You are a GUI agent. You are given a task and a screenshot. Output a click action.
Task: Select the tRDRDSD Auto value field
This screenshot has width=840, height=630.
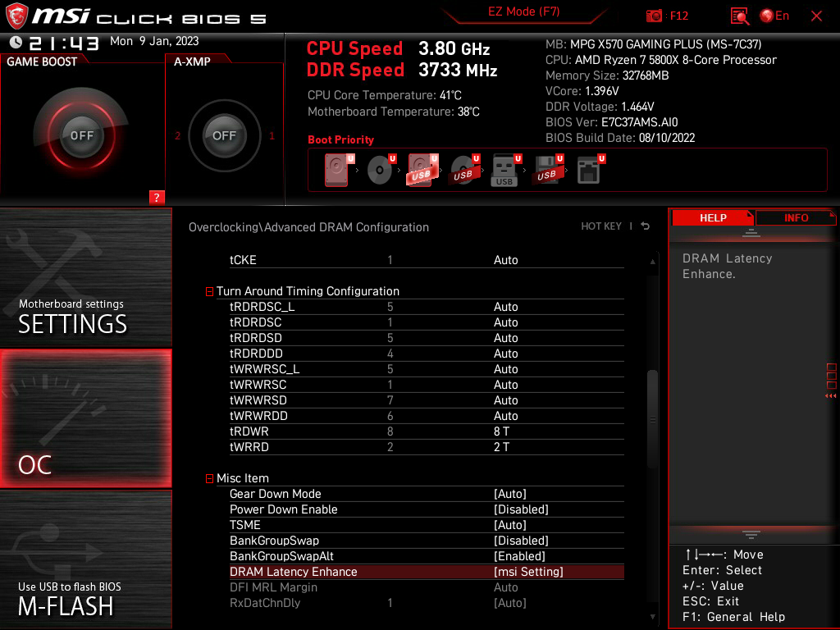click(x=505, y=337)
